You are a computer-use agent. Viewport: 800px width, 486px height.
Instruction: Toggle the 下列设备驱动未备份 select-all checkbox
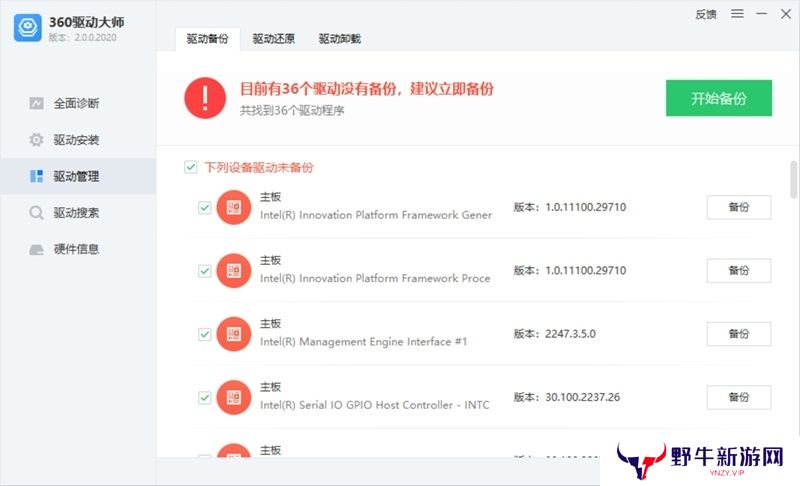(x=191, y=167)
